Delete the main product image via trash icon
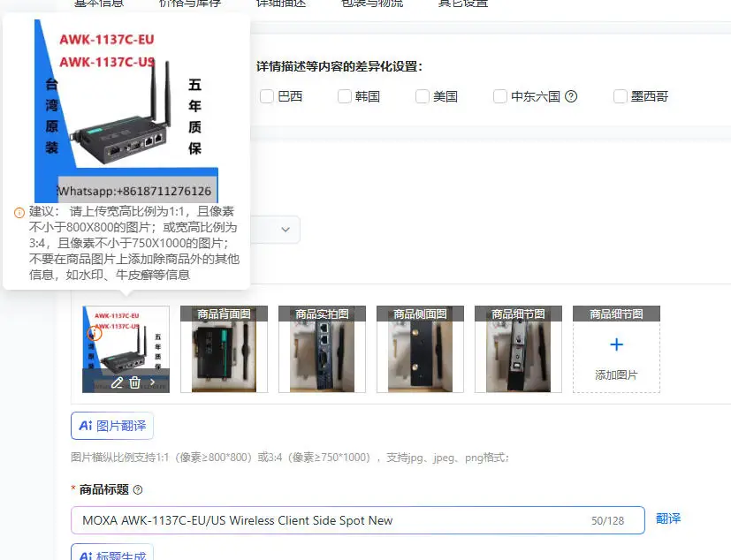The height and width of the screenshot is (560, 731). [x=134, y=382]
